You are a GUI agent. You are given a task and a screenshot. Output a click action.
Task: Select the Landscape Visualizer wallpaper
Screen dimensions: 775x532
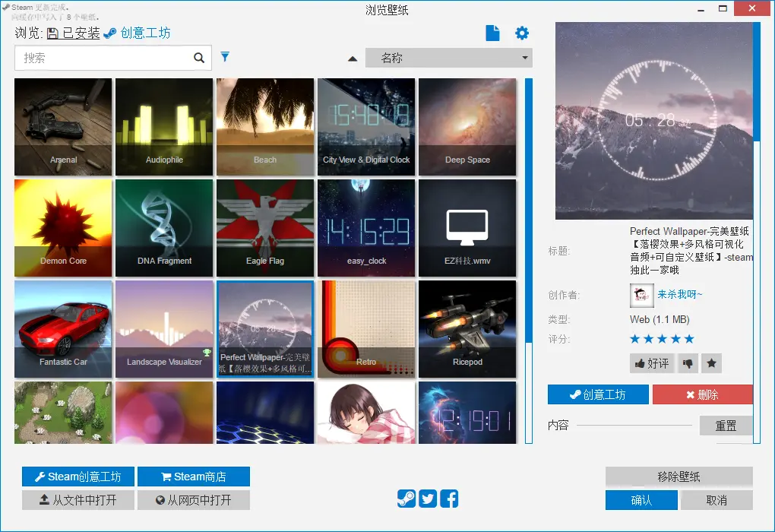[164, 329]
